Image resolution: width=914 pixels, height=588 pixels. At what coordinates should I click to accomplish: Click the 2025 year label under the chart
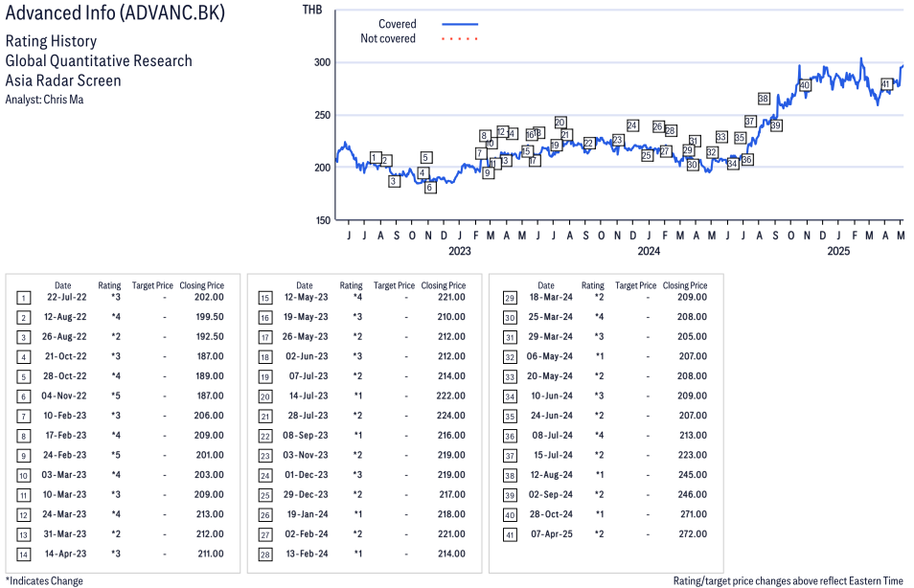click(x=838, y=251)
